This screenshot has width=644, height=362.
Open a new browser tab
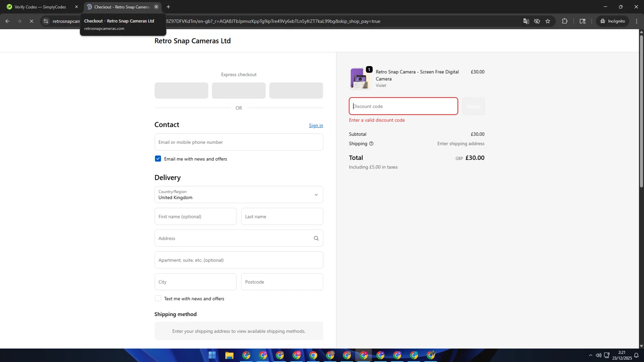pyautogui.click(x=168, y=7)
